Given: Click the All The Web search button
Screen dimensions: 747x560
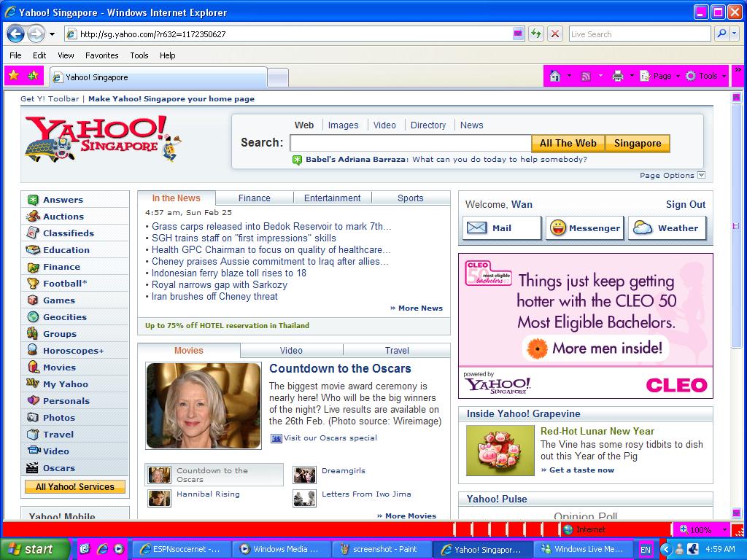Looking at the screenshot, I should [568, 144].
